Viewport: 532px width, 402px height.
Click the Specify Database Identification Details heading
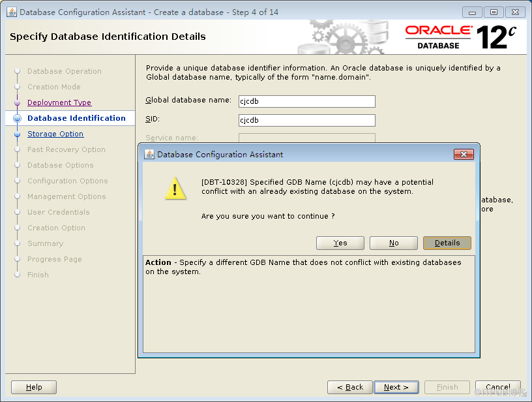click(x=108, y=37)
